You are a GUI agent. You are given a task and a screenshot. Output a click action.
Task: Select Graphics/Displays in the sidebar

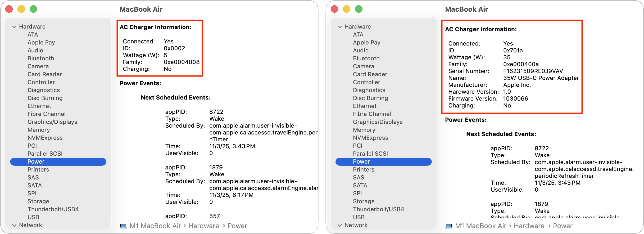(x=52, y=122)
